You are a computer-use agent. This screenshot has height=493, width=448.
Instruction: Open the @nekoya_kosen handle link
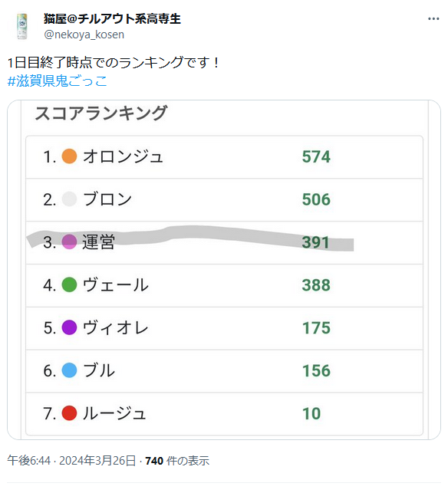[84, 35]
